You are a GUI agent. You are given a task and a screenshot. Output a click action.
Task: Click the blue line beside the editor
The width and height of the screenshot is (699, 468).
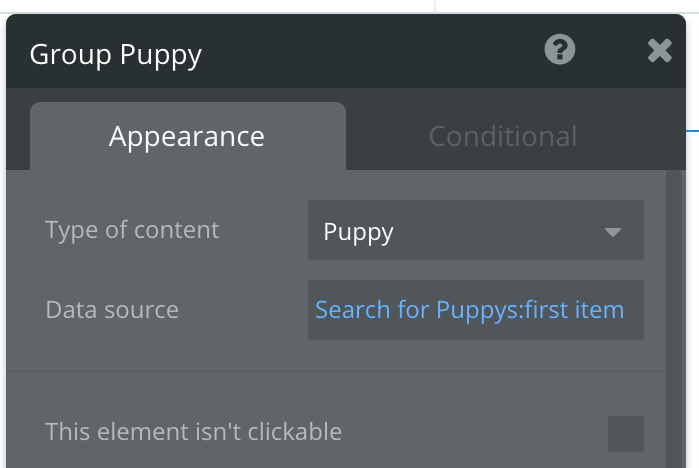click(x=692, y=131)
